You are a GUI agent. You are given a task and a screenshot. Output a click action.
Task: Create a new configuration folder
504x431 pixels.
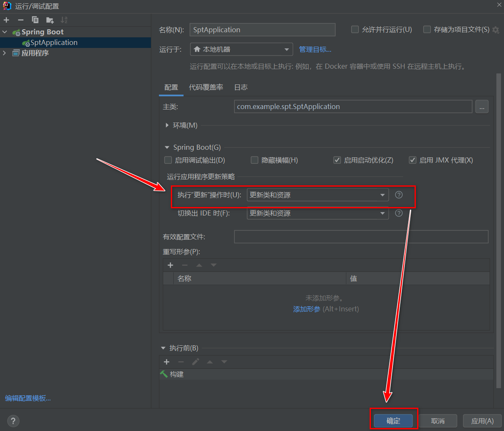tap(50, 20)
